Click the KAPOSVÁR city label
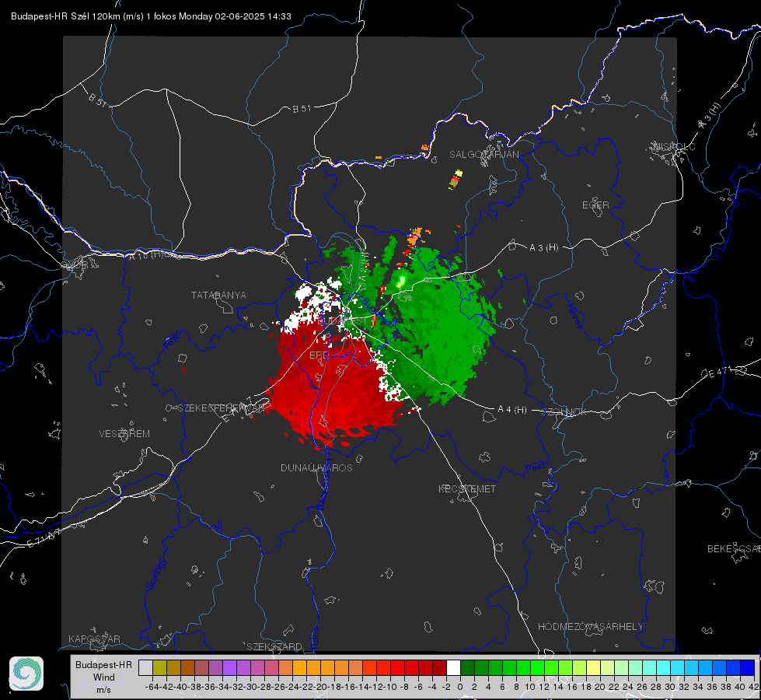Image resolution: width=761 pixels, height=700 pixels. click(x=94, y=639)
